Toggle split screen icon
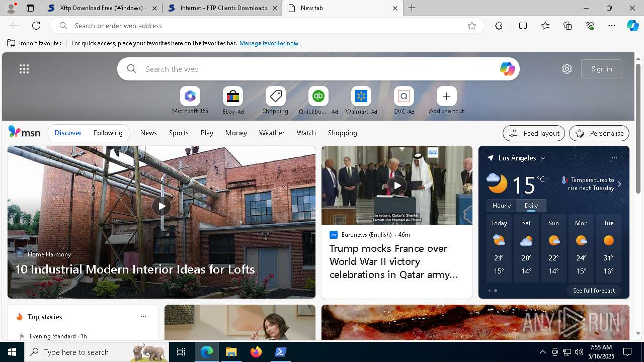644x362 pixels. (523, 26)
